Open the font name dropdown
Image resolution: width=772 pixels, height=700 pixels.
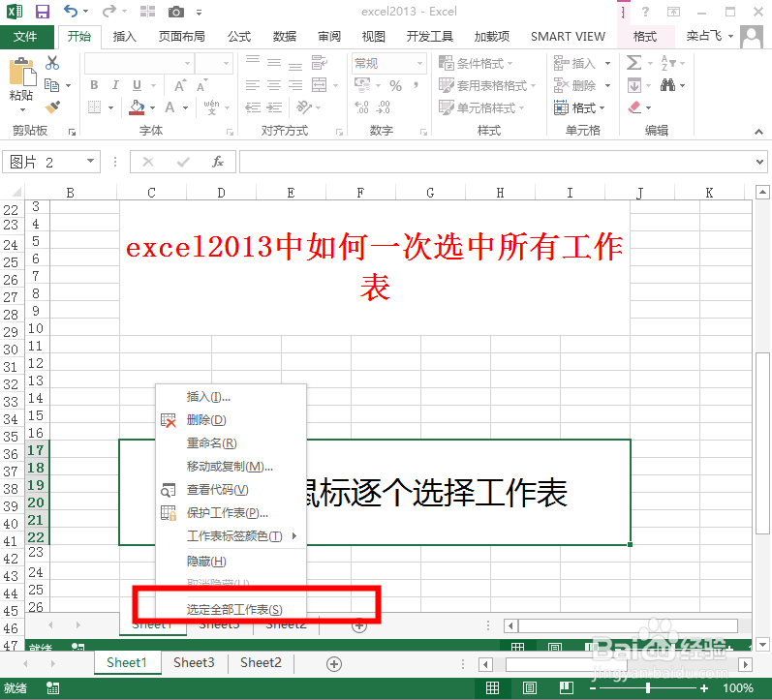coord(187,63)
